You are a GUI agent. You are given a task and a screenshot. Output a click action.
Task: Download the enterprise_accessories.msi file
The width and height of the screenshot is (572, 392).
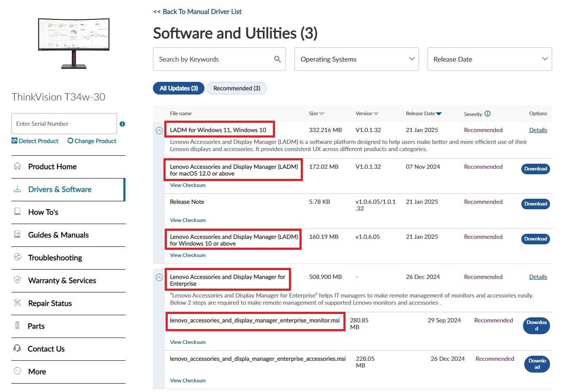(x=537, y=364)
